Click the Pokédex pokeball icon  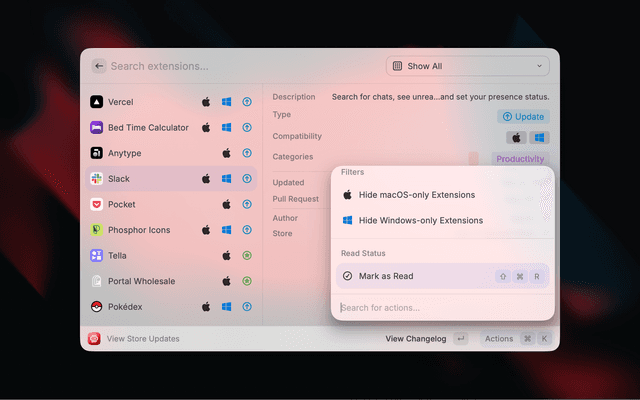tap(96, 307)
